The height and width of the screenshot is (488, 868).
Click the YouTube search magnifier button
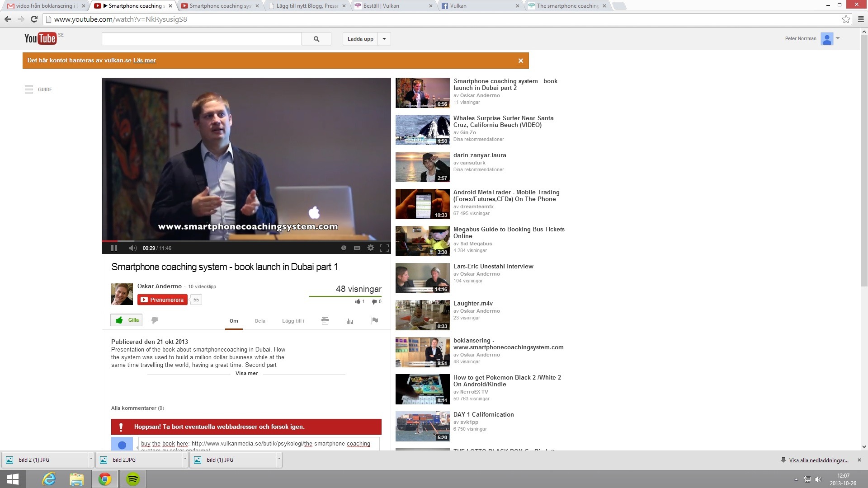tap(316, 39)
